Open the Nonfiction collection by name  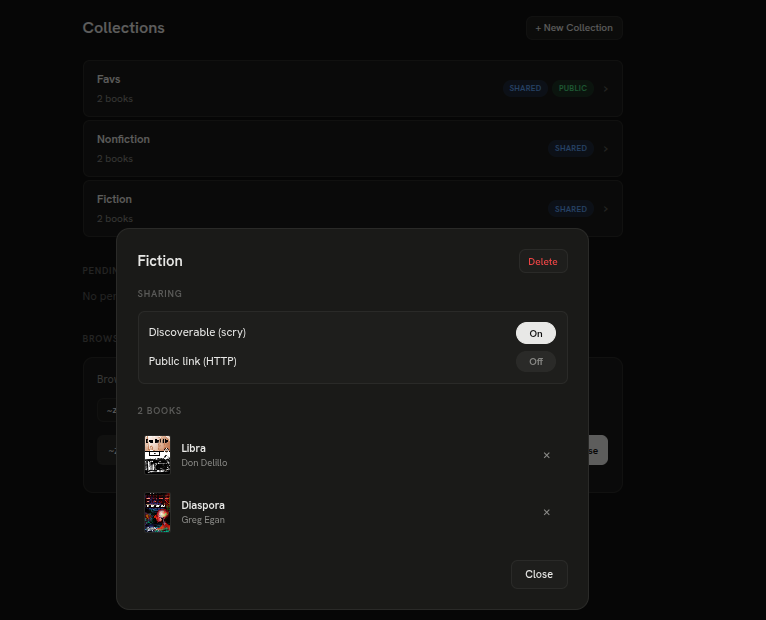[123, 139]
